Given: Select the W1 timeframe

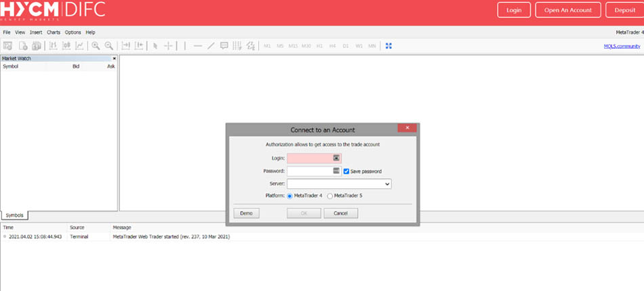Looking at the screenshot, I should (x=359, y=46).
